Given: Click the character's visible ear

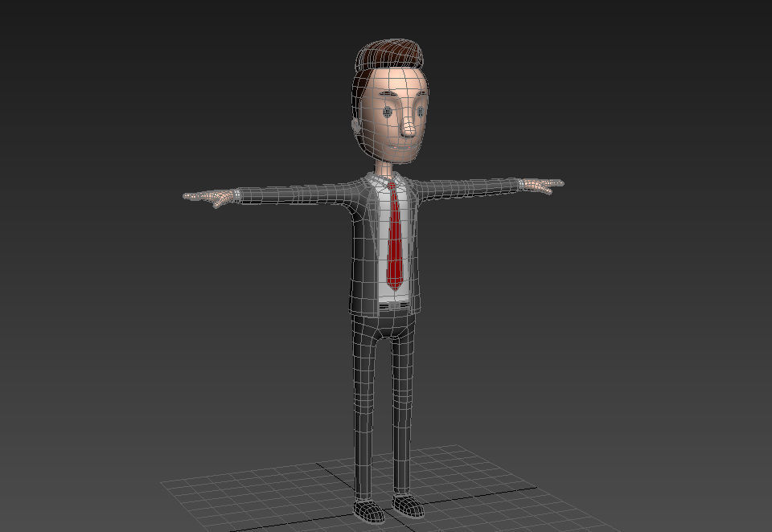Looking at the screenshot, I should pos(356,127).
